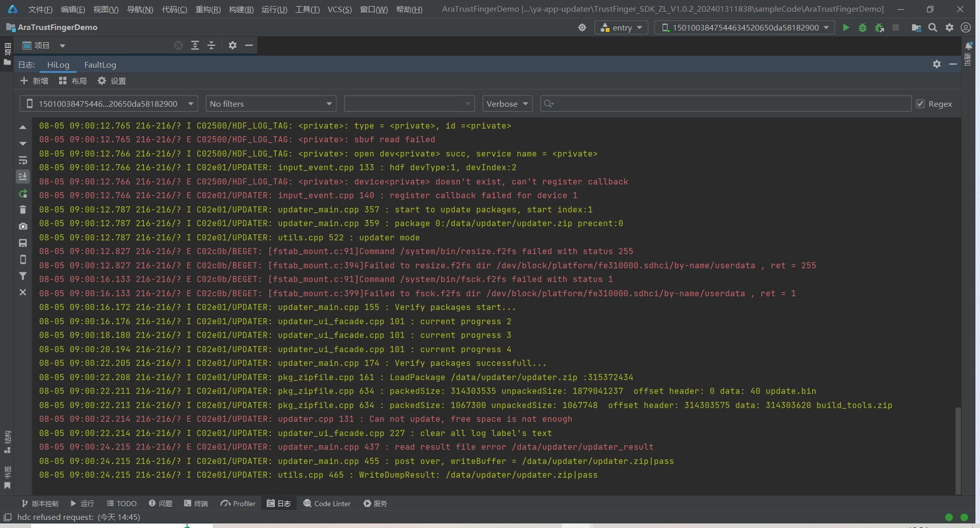980x528 pixels.
Task: Toggle the filter funnel icon in log sidebar
Action: (x=23, y=276)
